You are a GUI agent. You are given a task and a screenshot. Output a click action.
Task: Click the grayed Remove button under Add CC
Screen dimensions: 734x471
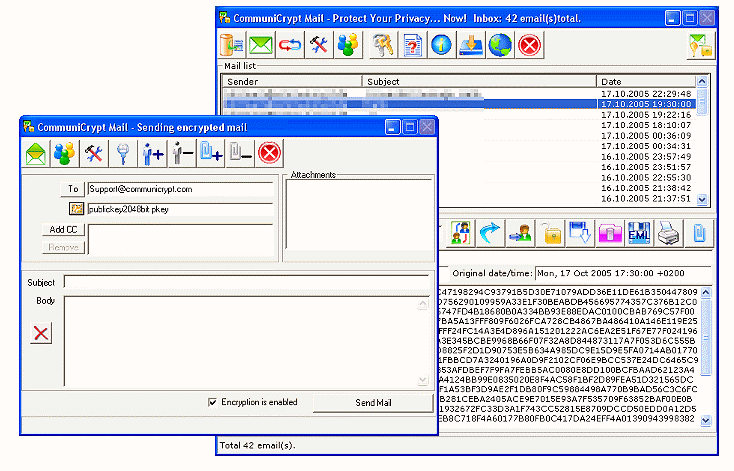(x=63, y=247)
